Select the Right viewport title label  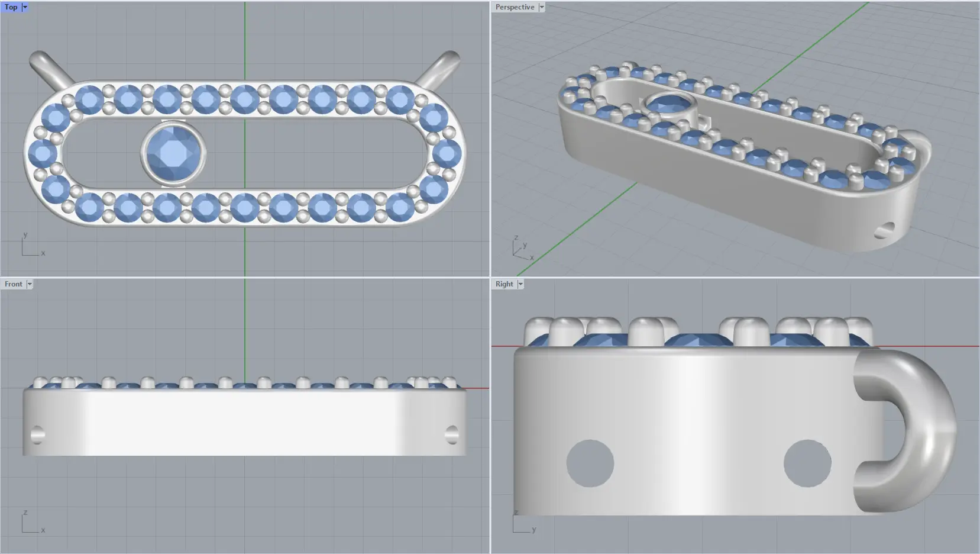click(504, 284)
